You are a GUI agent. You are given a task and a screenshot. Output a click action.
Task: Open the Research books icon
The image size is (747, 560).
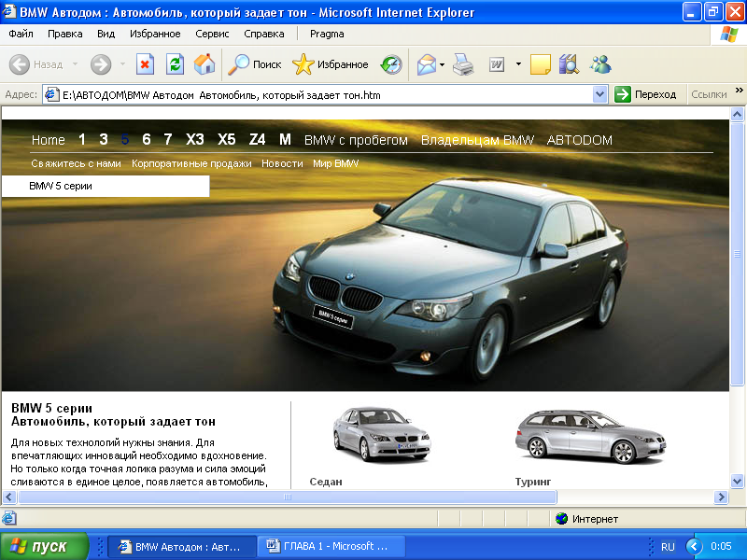(569, 64)
